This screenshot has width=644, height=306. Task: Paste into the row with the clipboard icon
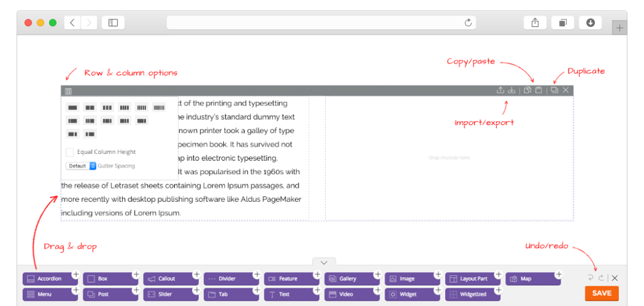538,90
